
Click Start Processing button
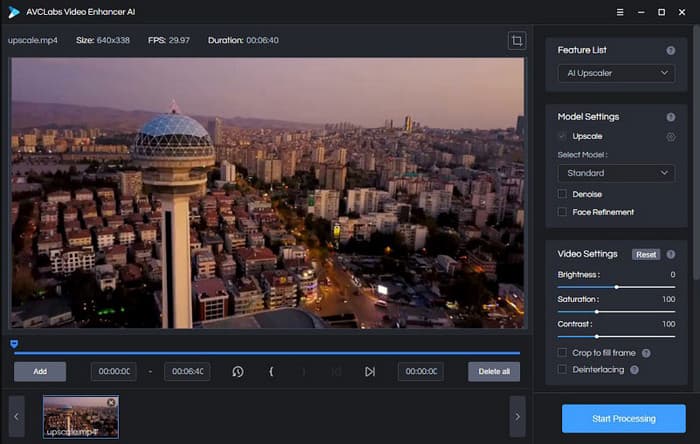pos(623,418)
